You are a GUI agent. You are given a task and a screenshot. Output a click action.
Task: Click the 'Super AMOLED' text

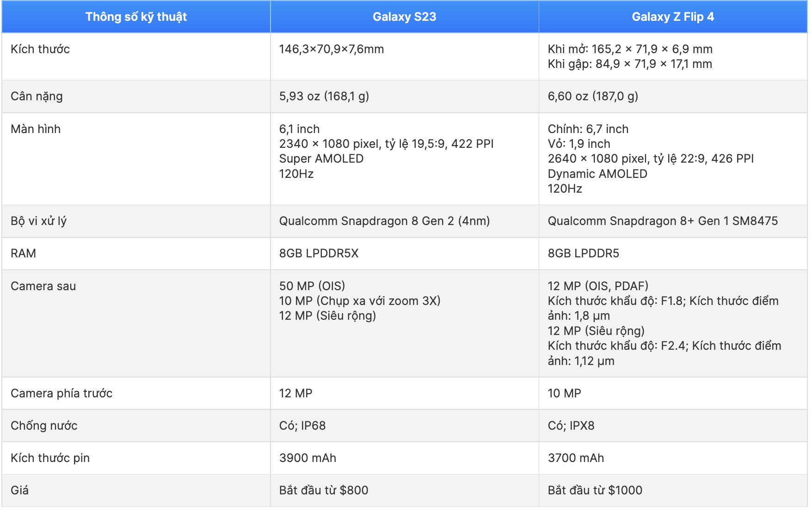pyautogui.click(x=321, y=158)
